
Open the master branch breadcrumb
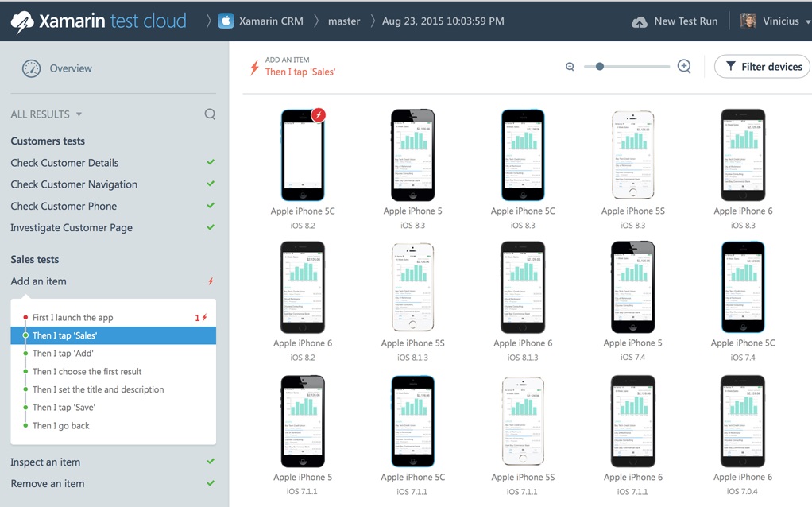(x=344, y=21)
